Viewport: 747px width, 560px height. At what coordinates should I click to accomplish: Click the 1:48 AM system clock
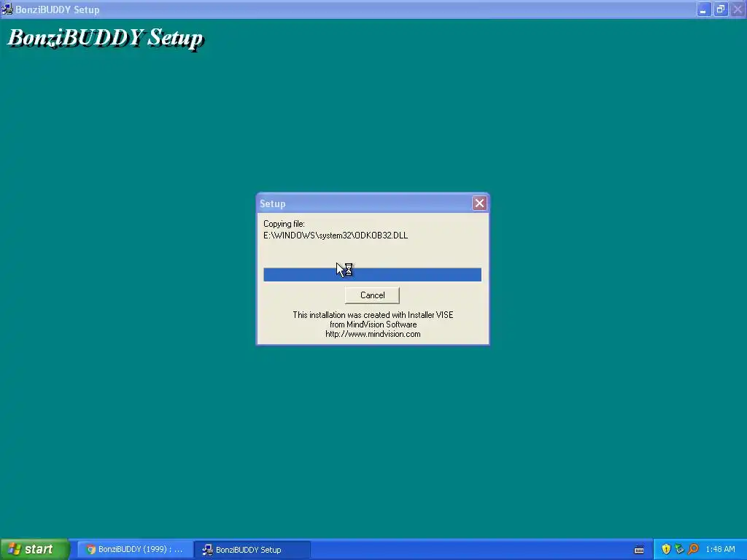(720, 550)
